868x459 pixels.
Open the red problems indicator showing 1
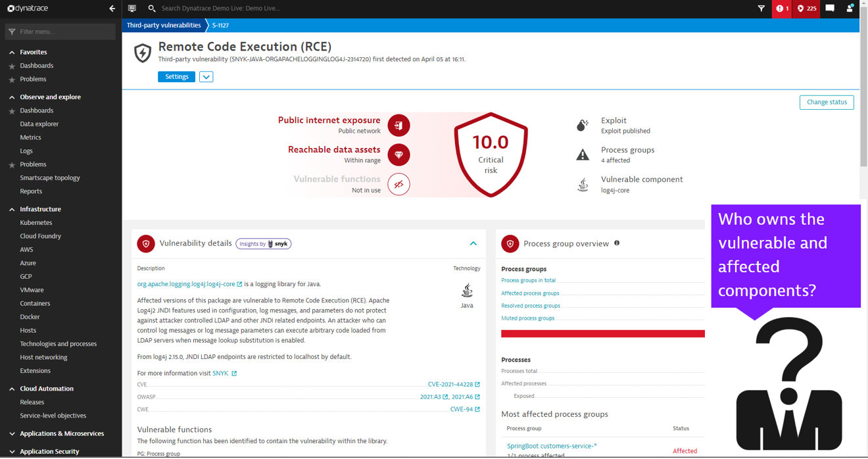tap(782, 9)
